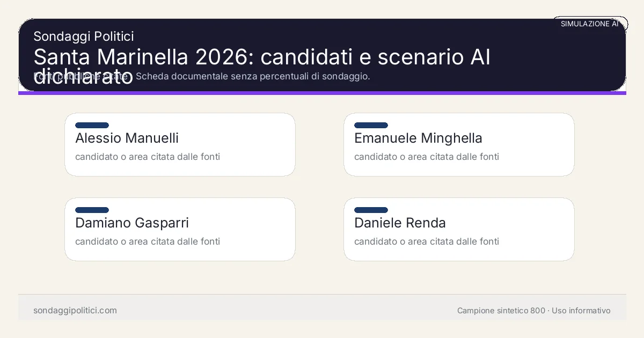This screenshot has width=644, height=338.
Task: Click the purple line under the header
Action: pos(322,93)
